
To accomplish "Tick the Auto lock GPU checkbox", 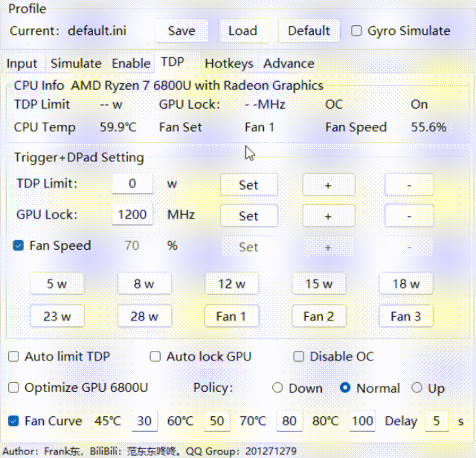I will [x=155, y=356].
